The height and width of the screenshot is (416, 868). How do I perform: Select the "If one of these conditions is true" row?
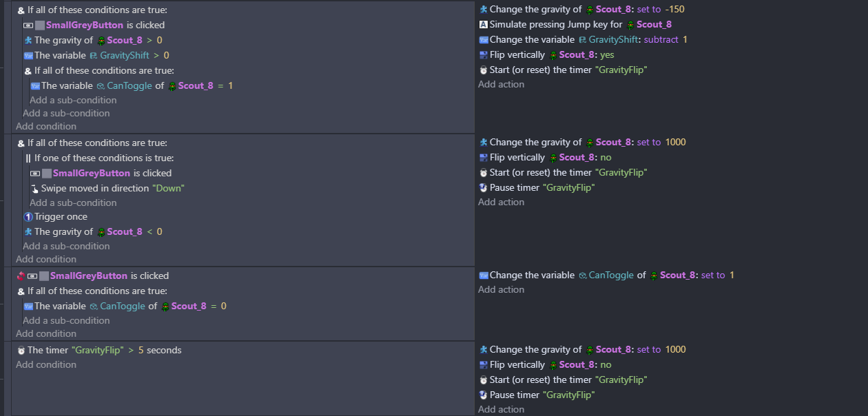(x=103, y=158)
